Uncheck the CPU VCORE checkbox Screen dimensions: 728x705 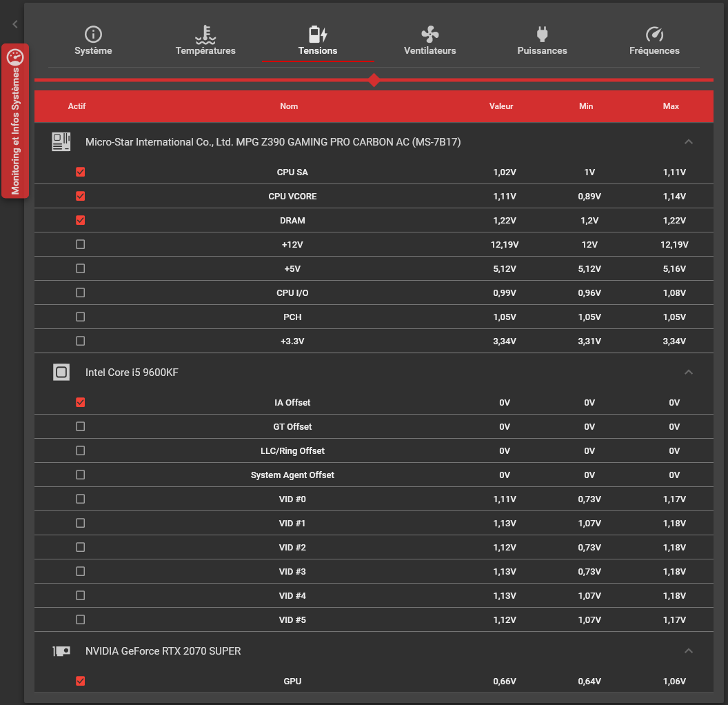point(81,196)
